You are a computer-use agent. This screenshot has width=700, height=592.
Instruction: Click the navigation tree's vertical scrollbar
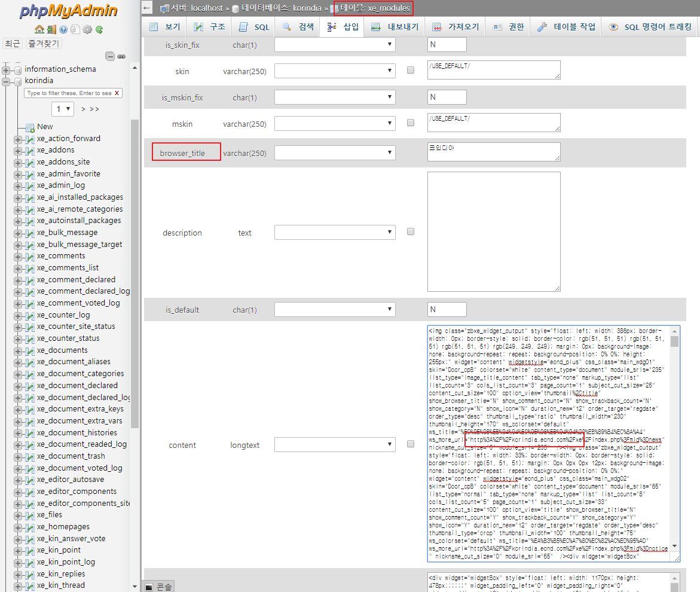[x=135, y=326]
